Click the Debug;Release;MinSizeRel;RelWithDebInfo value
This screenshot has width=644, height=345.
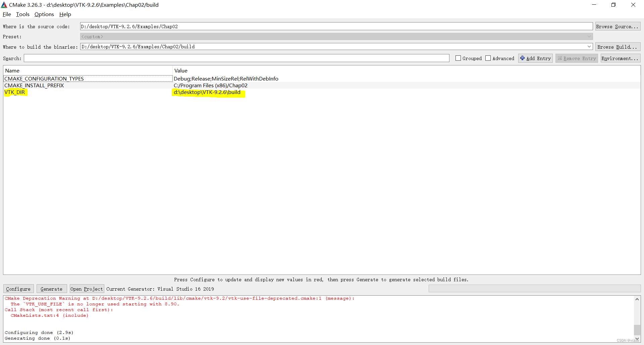[226, 79]
